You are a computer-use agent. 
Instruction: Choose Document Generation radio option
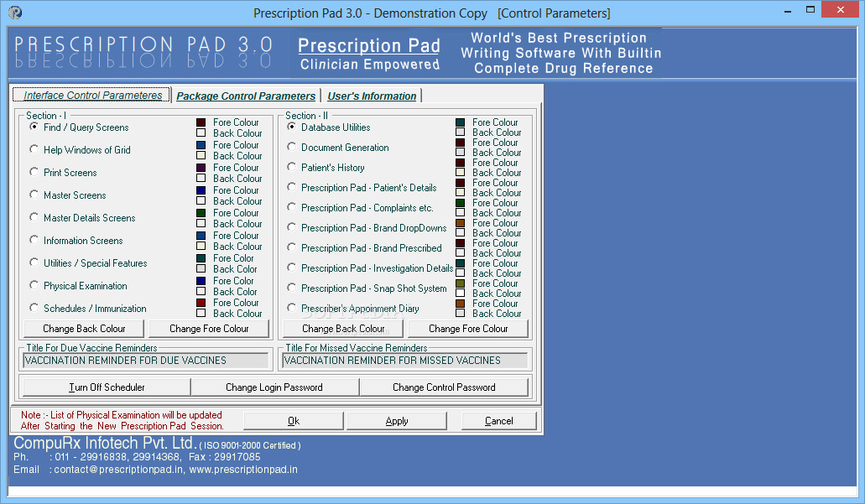(x=292, y=147)
